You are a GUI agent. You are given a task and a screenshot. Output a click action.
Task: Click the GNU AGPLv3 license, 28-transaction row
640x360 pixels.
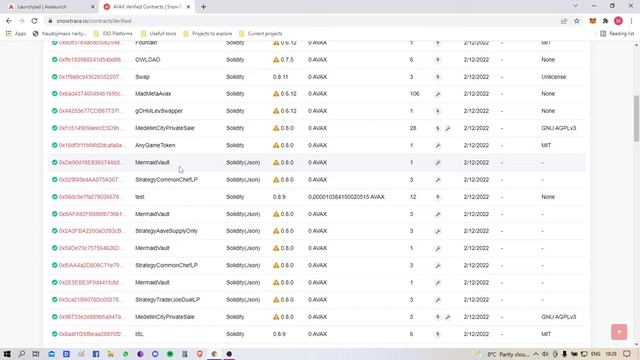pyautogui.click(x=558, y=128)
